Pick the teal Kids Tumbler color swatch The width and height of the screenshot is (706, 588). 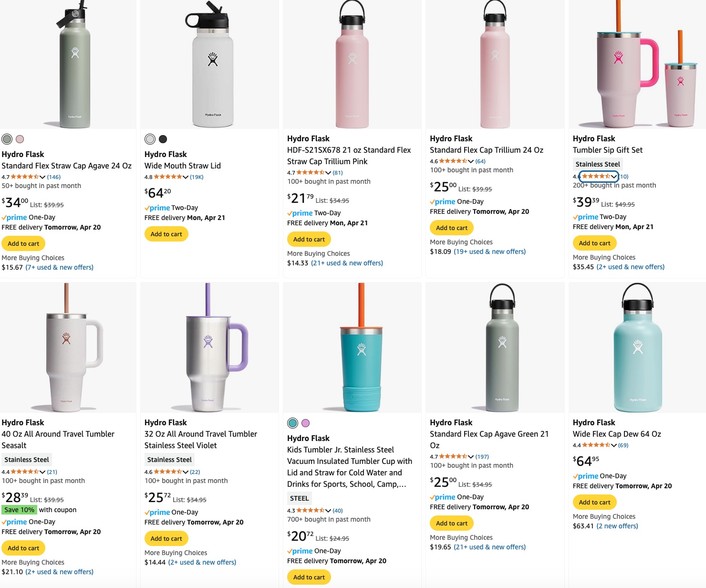(293, 423)
